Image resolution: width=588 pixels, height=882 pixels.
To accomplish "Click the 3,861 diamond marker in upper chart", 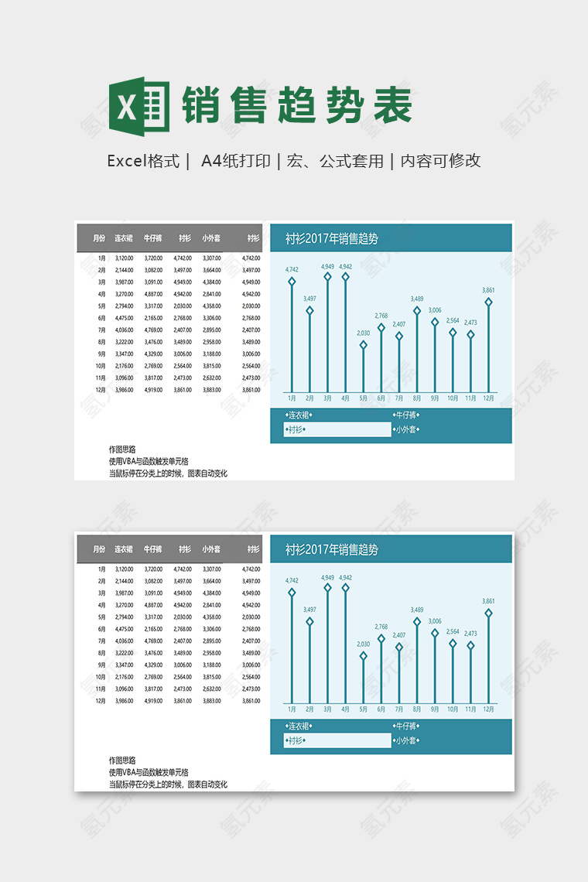I will [488, 302].
